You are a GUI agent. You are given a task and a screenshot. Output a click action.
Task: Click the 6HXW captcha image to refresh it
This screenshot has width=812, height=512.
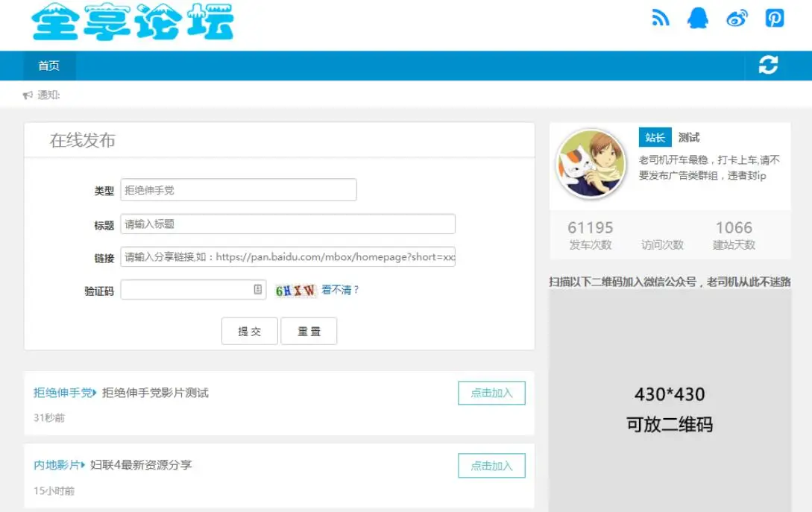296,290
